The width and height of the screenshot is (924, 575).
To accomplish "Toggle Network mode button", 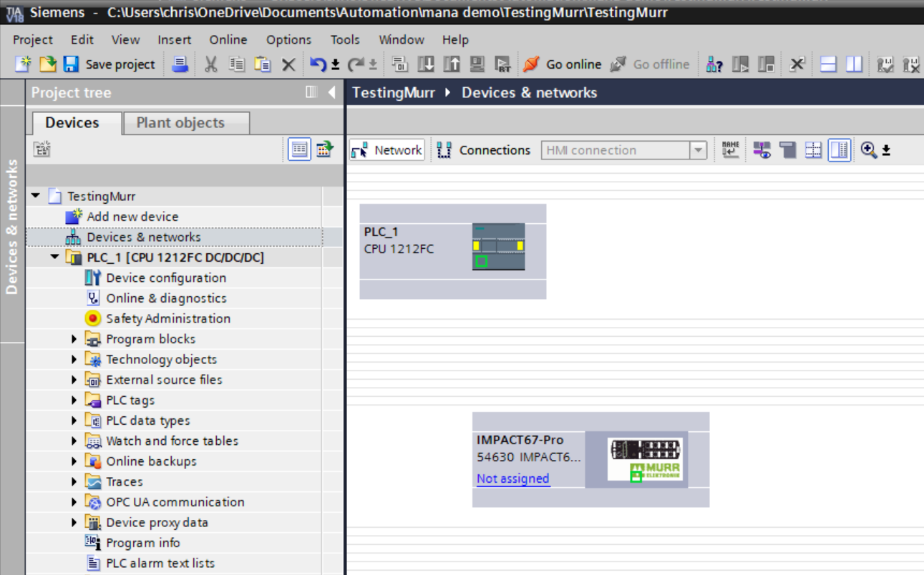I will (x=387, y=150).
